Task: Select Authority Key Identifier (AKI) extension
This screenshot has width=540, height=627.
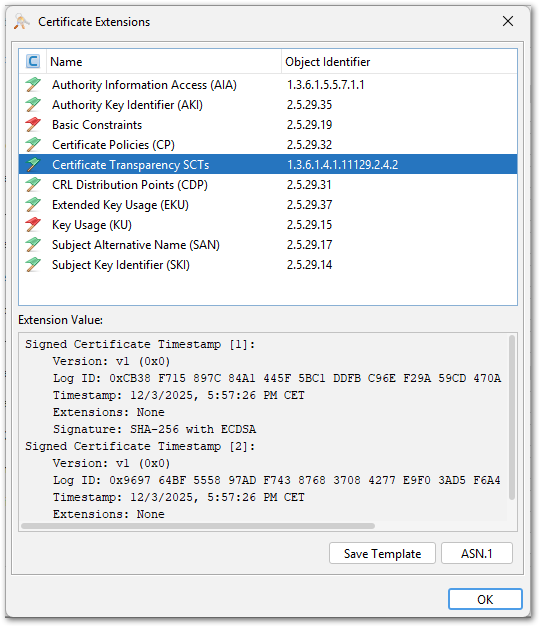Action: point(127,105)
